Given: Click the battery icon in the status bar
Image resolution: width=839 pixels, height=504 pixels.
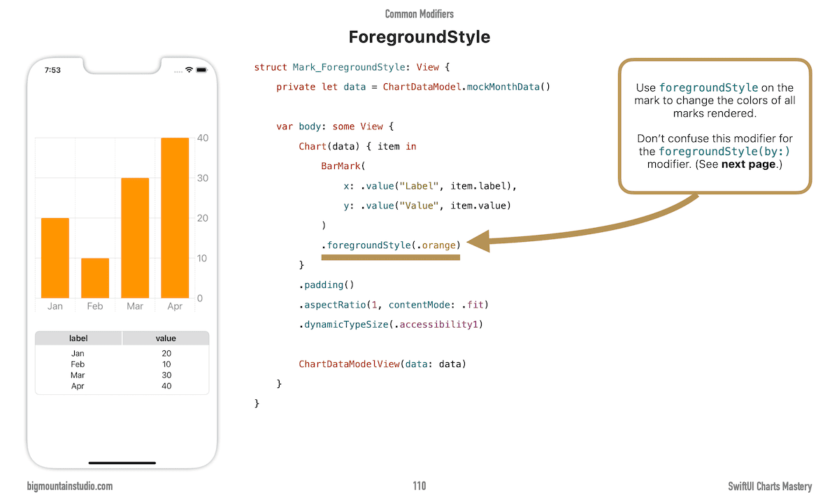Looking at the screenshot, I should [201, 70].
